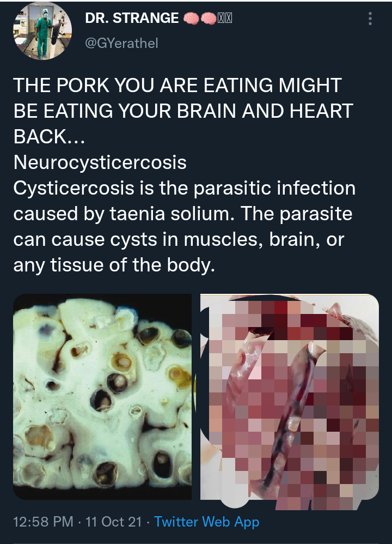
Task: Click the all-caps PORK headline text
Action: point(177,86)
